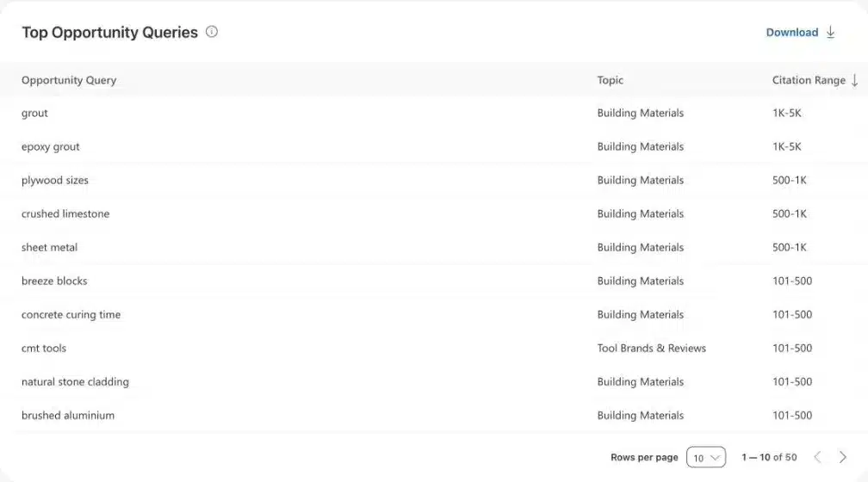Click the info icon beside Top Opportunity Queries
The image size is (868, 482).
point(212,32)
